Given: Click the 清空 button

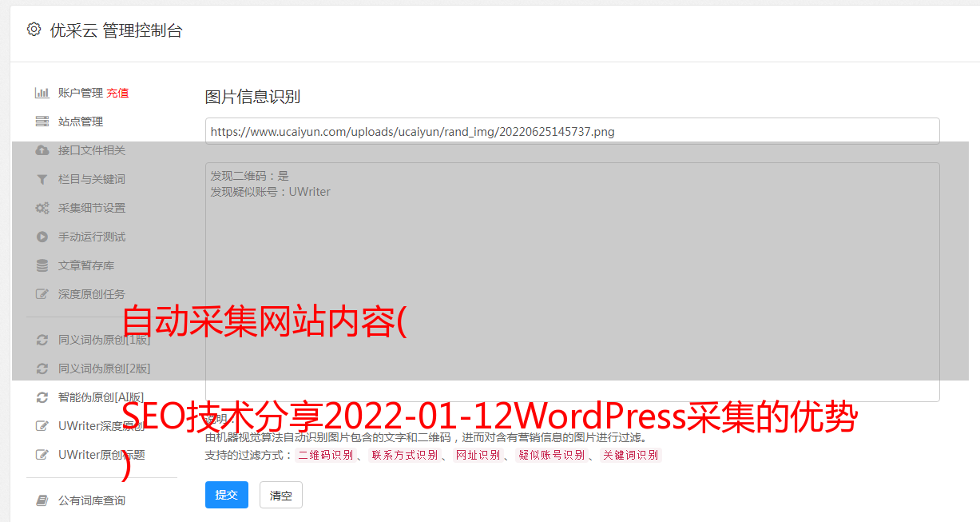Looking at the screenshot, I should click(281, 495).
